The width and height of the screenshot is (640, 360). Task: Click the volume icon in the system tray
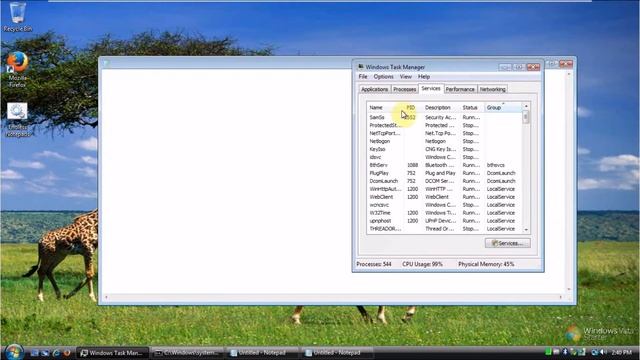(603, 352)
